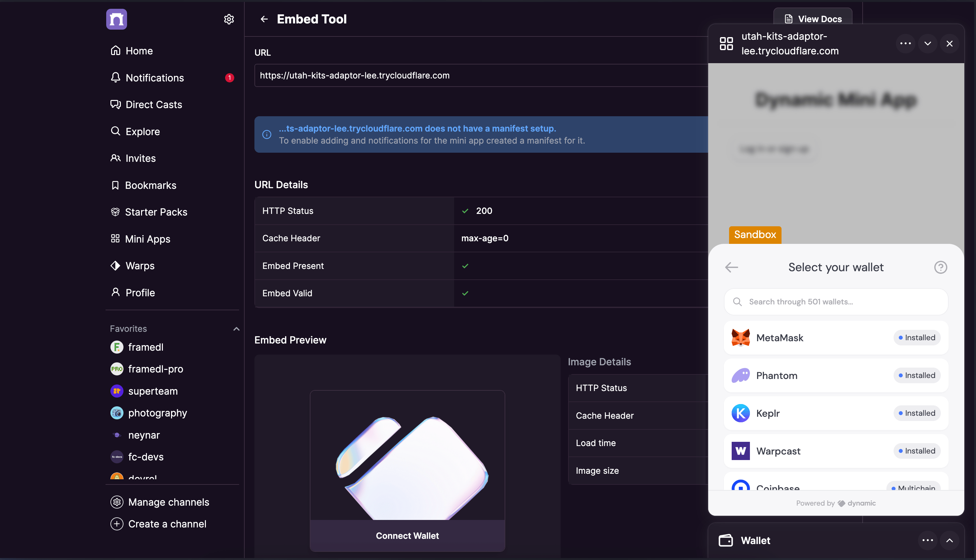This screenshot has width=976, height=560.
Task: Select Coinbase wallet option
Action: tap(836, 482)
